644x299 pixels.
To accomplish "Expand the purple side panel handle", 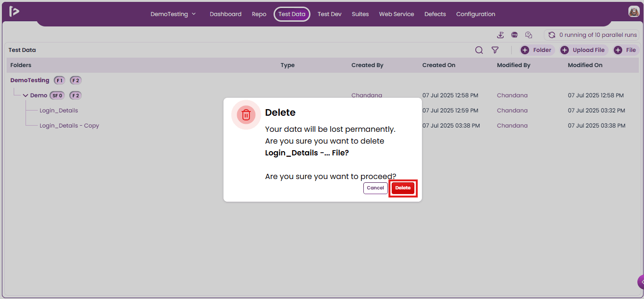I will [x=641, y=282].
